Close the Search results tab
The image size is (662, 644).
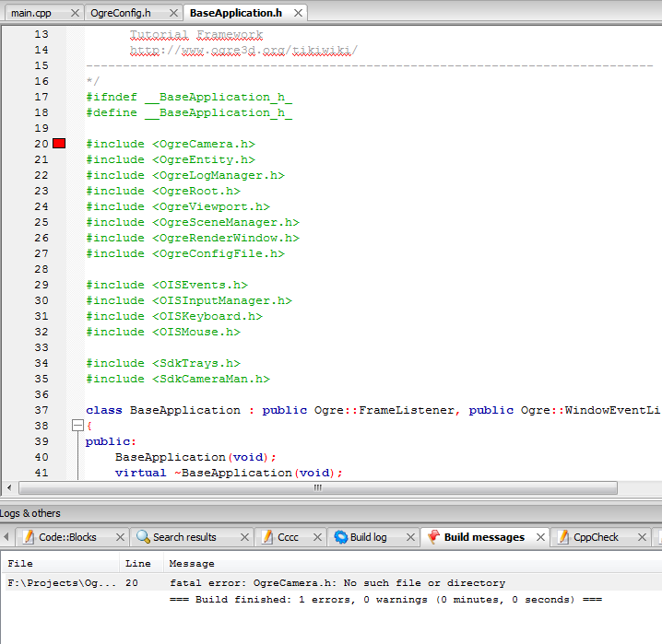(x=244, y=537)
